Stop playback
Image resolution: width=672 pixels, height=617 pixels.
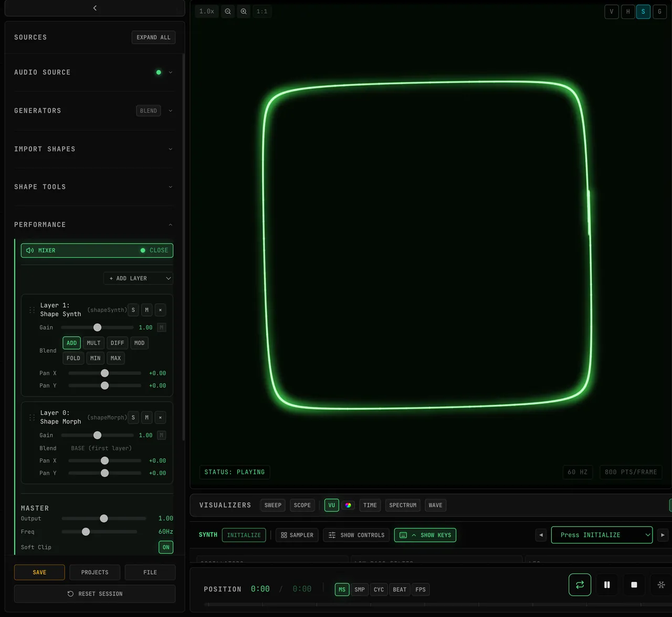pos(634,584)
